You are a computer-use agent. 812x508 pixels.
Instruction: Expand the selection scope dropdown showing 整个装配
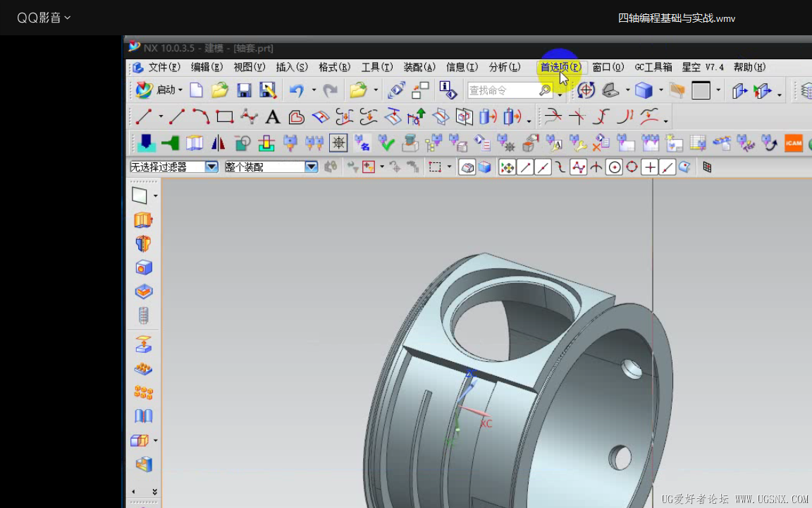[x=311, y=167]
